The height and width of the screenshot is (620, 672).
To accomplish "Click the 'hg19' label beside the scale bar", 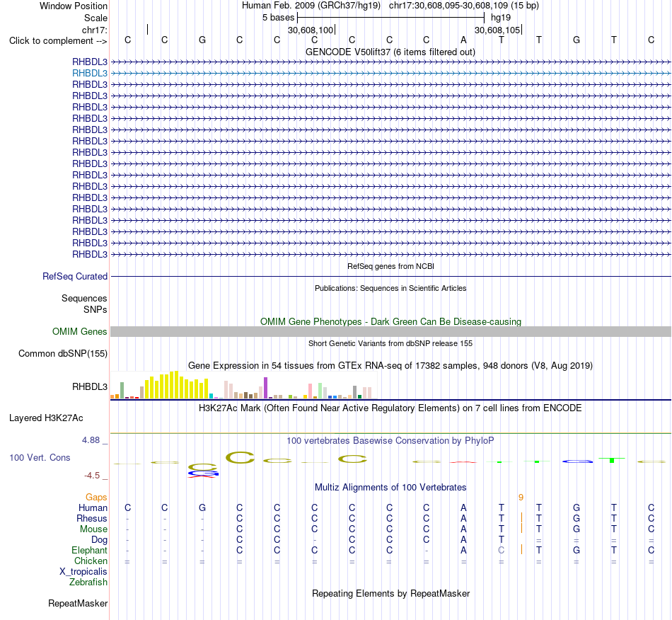I will (501, 18).
